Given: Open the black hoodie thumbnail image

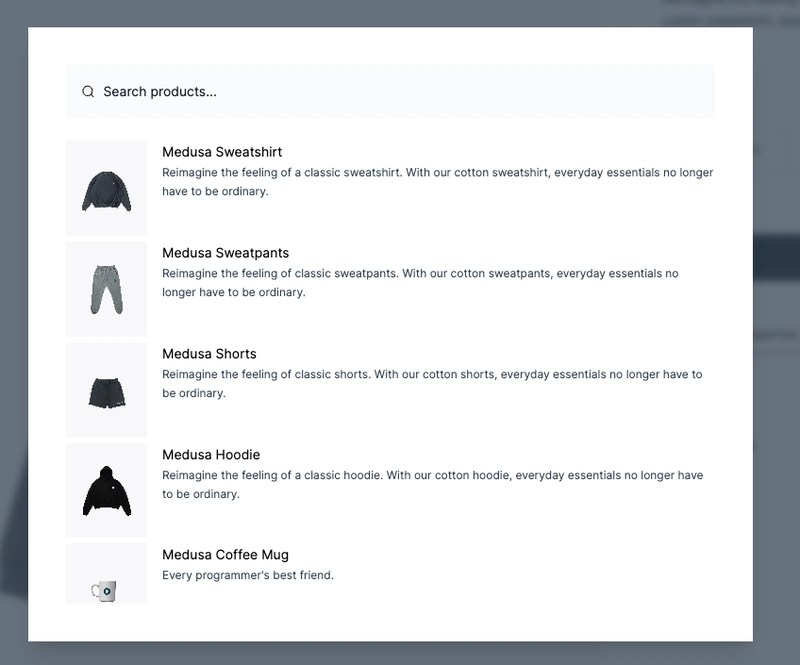Looking at the screenshot, I should pos(106,490).
